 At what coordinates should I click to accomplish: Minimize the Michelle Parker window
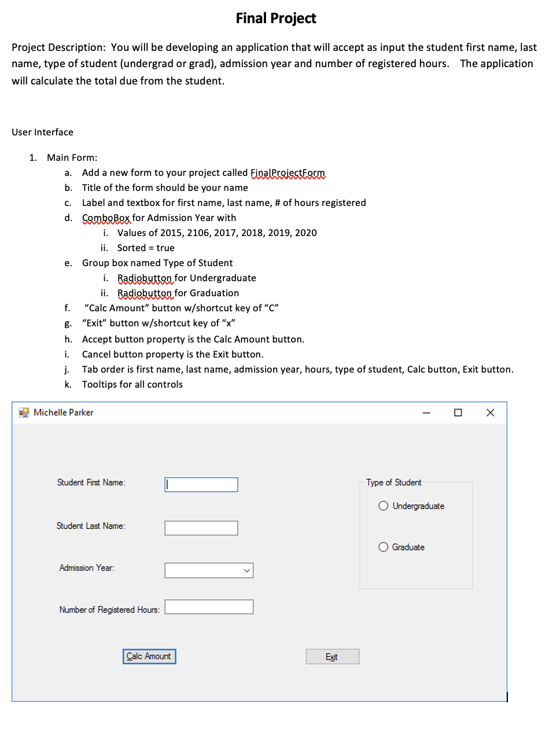point(426,413)
